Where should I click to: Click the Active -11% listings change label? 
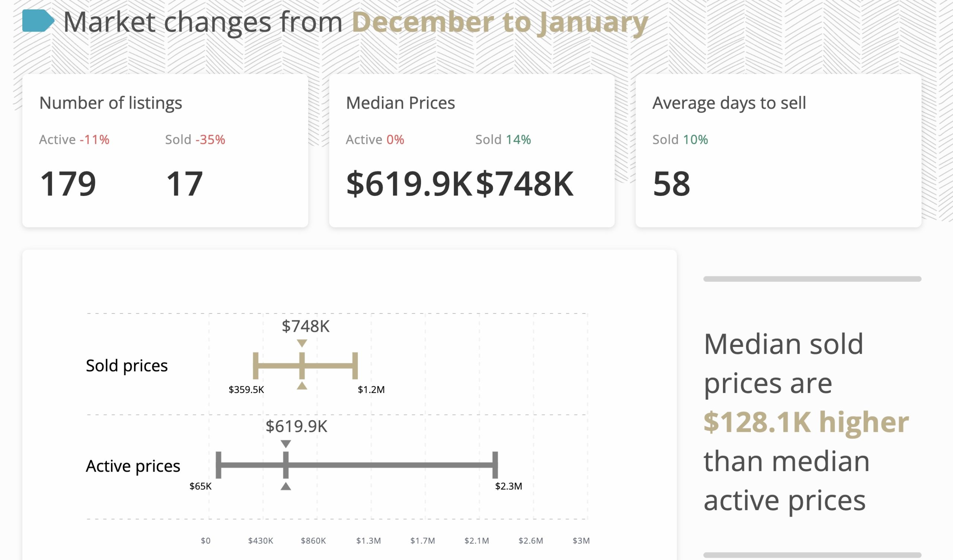(x=74, y=139)
